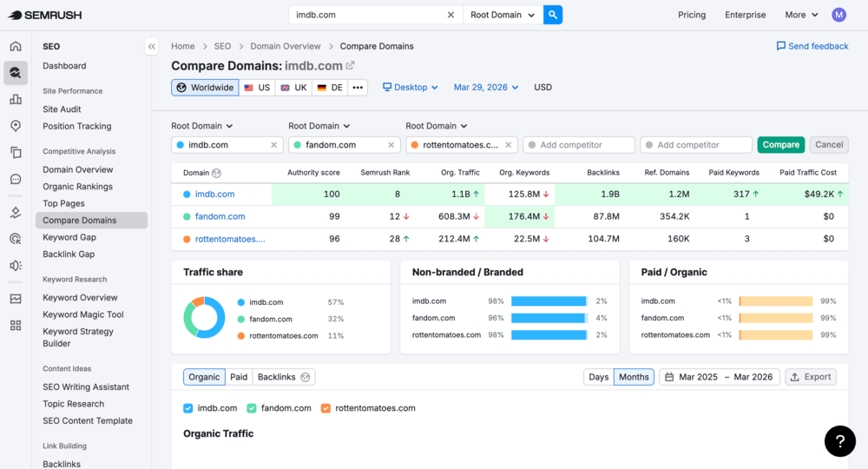The height and width of the screenshot is (469, 868).
Task: Open the Enterprise link
Action: (745, 15)
